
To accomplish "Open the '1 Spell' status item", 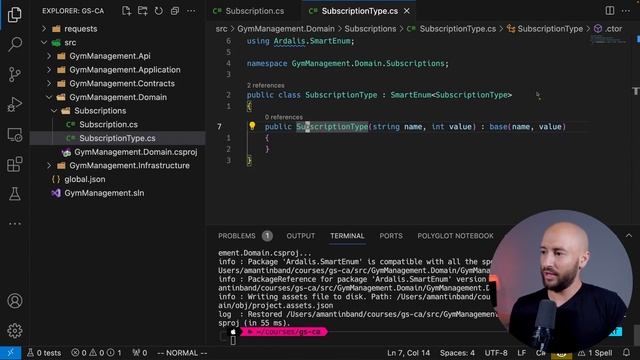I will [595, 353].
